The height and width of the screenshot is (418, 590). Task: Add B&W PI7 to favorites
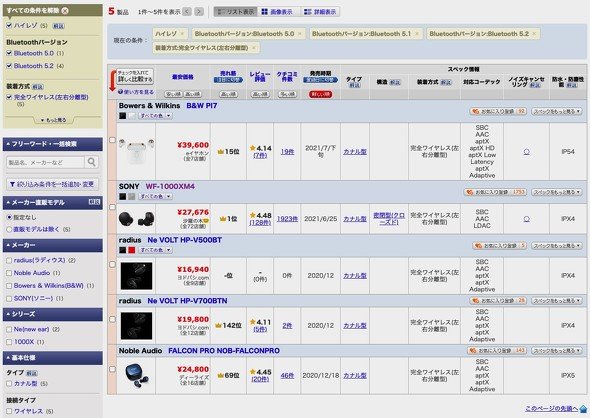[x=498, y=111]
